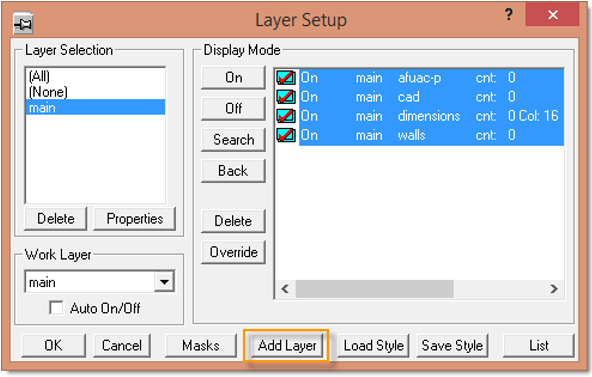
Task: Toggle the dimensions layer checkbox
Action: [286, 116]
